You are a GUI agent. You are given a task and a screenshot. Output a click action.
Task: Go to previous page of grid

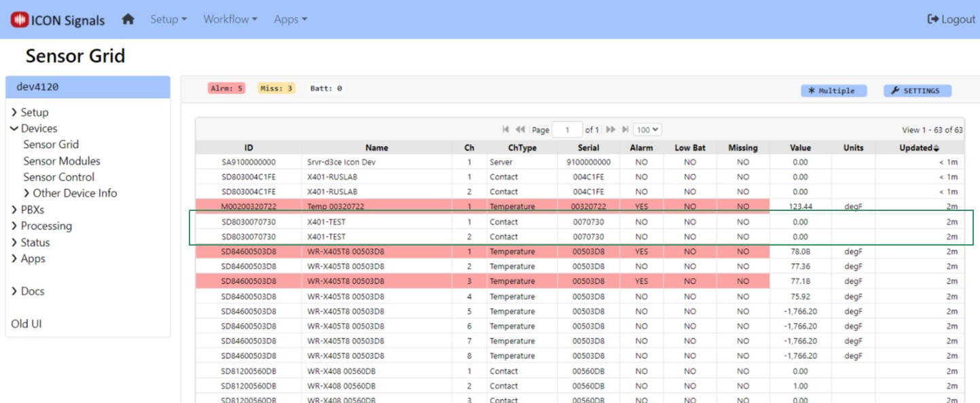tap(520, 130)
